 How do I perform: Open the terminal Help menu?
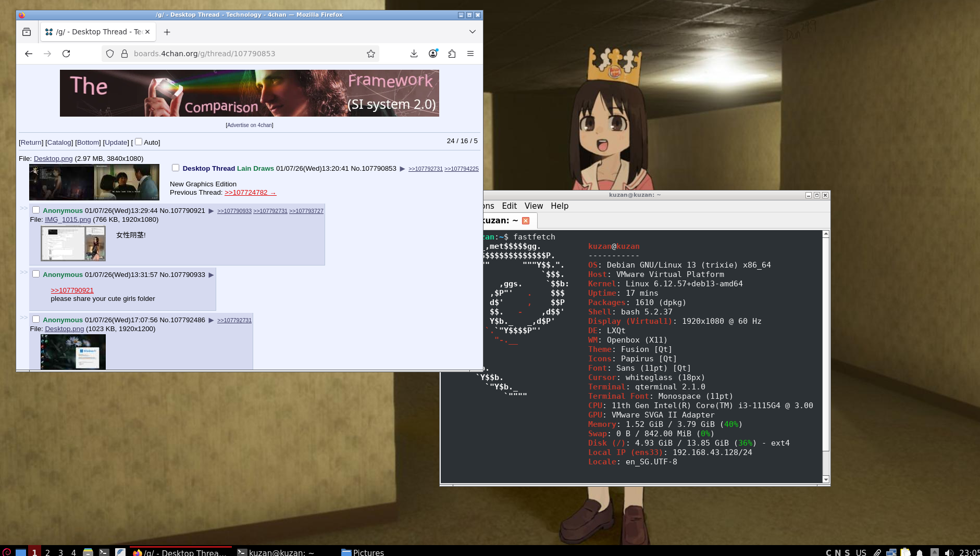pos(560,206)
